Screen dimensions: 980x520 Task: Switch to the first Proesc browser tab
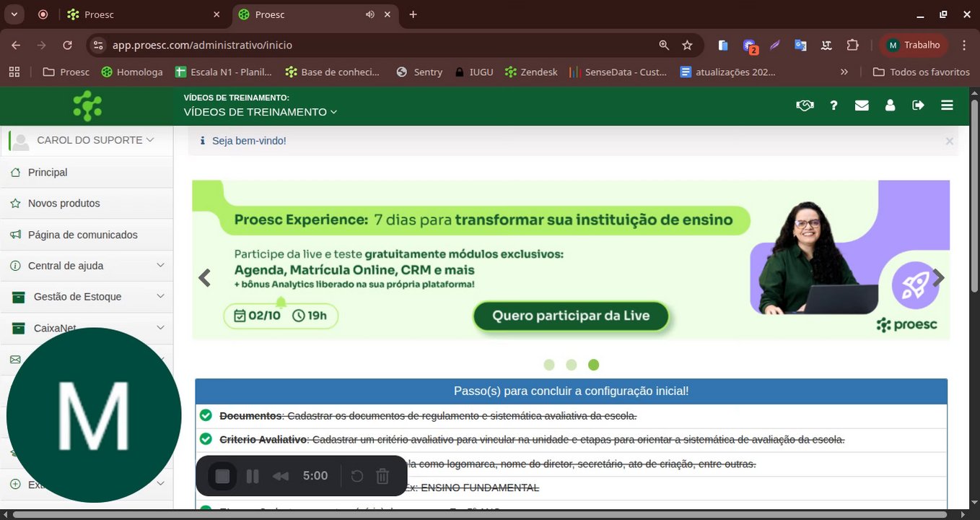pyautogui.click(x=143, y=14)
